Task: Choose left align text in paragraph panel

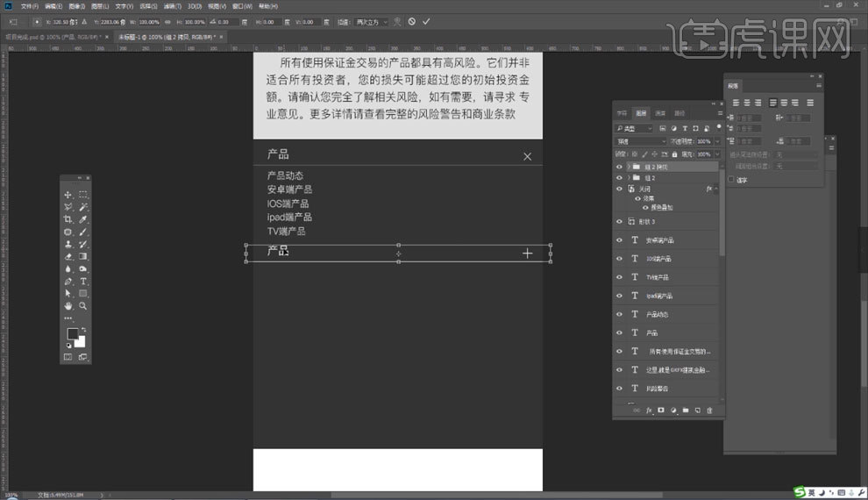Action: pos(736,103)
